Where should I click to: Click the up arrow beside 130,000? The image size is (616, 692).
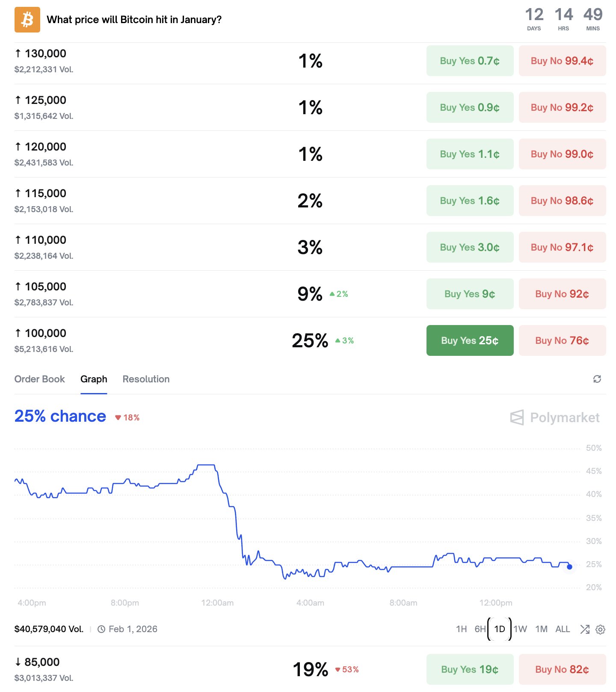coord(18,53)
